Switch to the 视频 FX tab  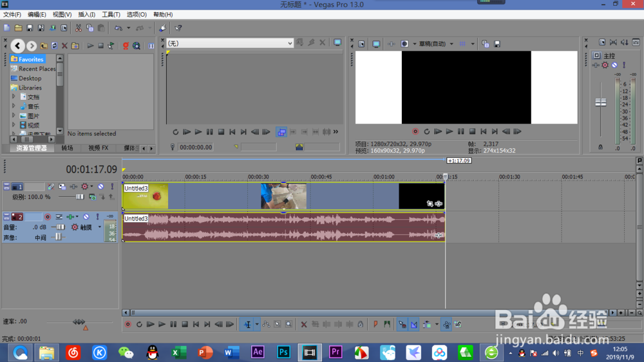(x=99, y=148)
